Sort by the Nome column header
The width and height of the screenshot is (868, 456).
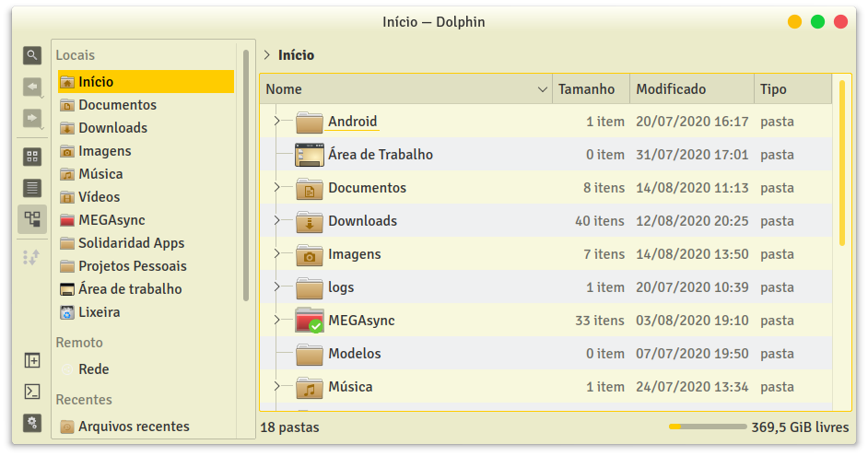click(405, 89)
